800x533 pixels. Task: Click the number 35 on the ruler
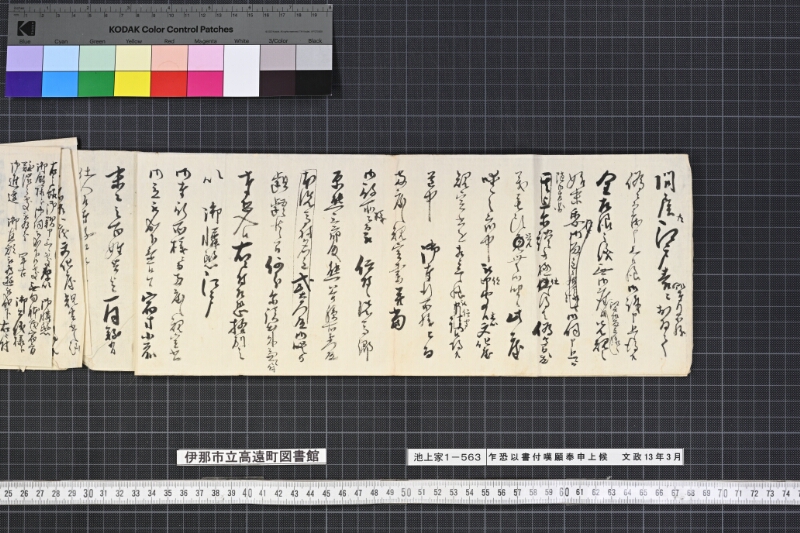(168, 493)
